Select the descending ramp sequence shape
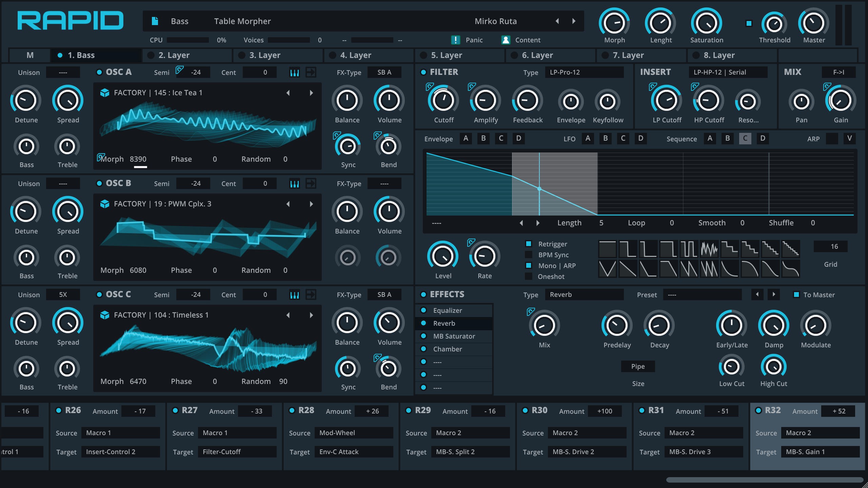The image size is (868, 488). tap(628, 269)
